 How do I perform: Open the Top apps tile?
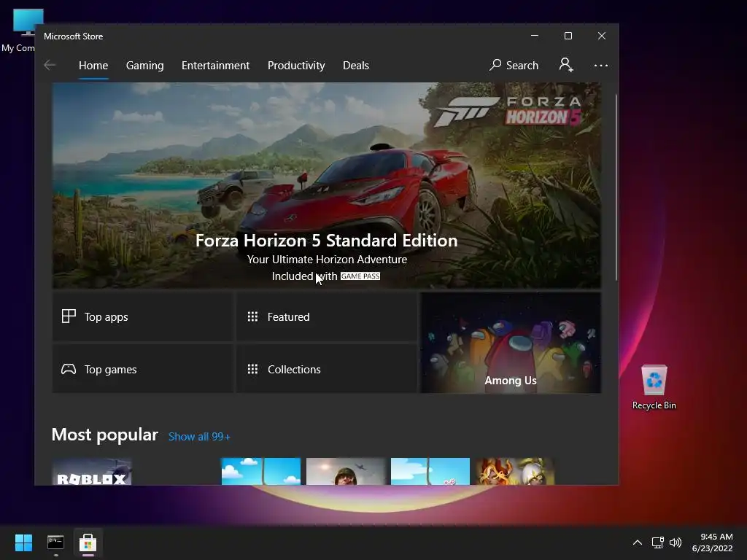pyautogui.click(x=142, y=316)
